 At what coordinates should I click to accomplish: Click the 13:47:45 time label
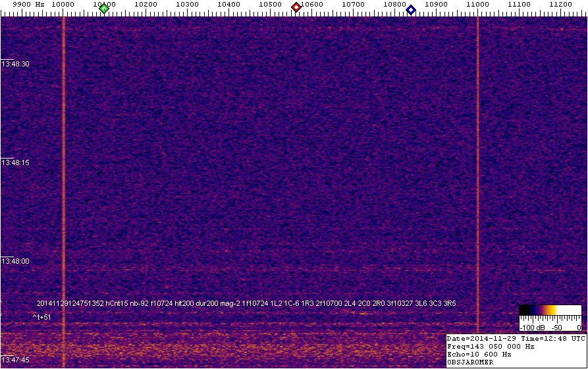[x=16, y=360]
